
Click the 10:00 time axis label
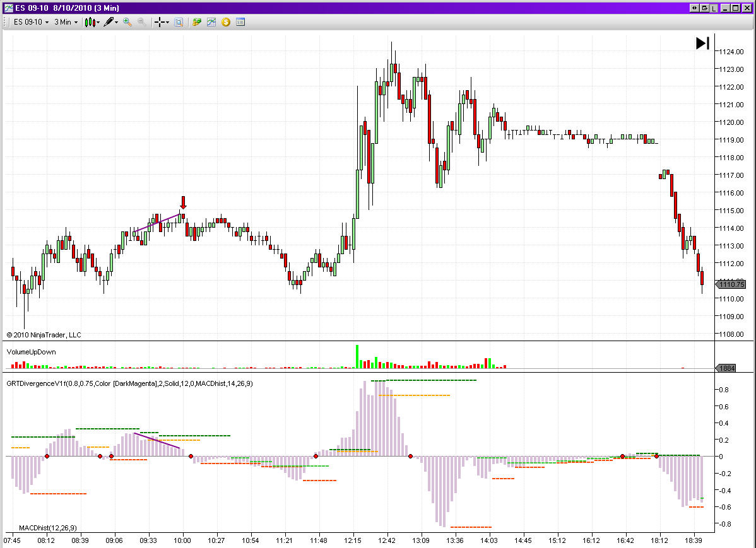[x=182, y=540]
